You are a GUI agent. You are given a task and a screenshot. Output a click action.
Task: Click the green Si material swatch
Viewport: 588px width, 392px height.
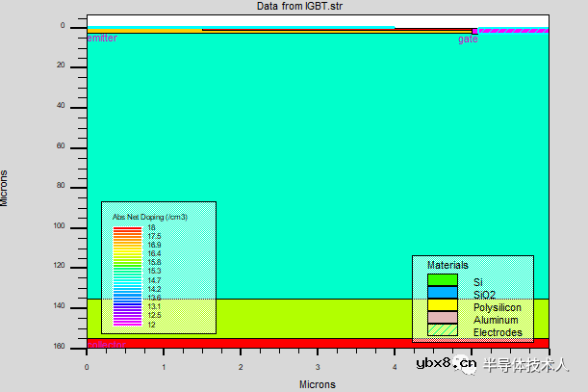(442, 279)
